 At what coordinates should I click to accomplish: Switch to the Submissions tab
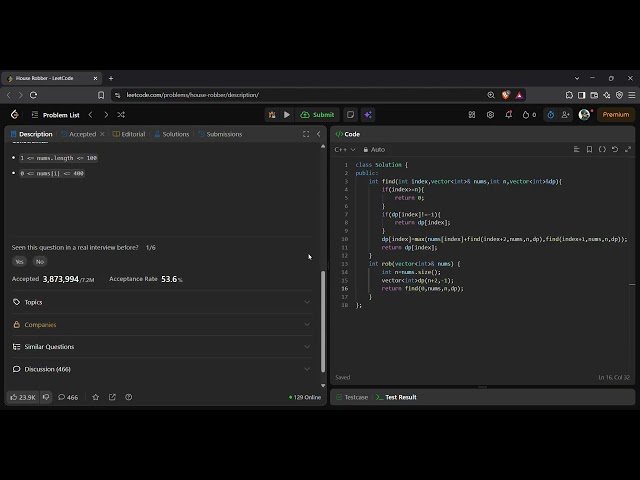pos(220,134)
